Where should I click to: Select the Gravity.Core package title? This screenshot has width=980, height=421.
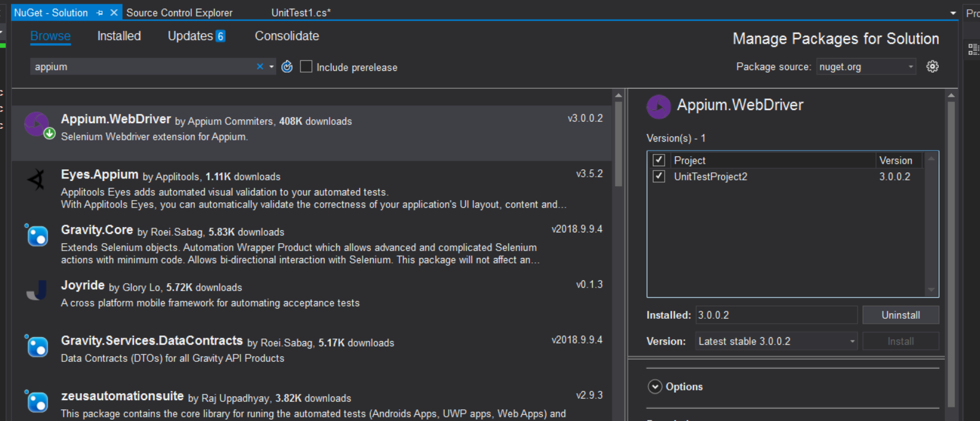pyautogui.click(x=97, y=230)
